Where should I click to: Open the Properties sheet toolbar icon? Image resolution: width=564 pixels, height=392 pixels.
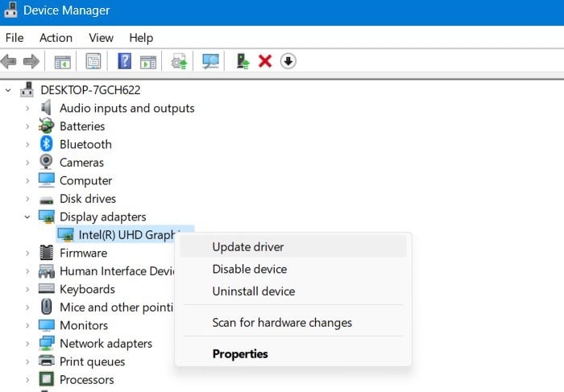(93, 61)
